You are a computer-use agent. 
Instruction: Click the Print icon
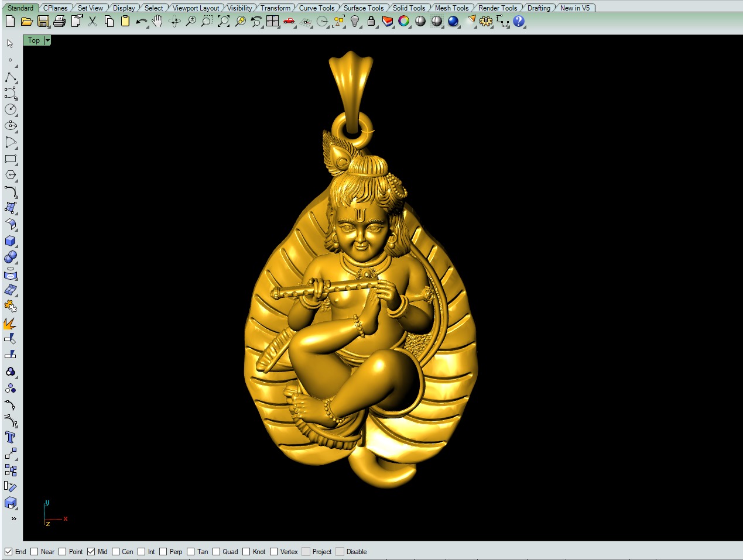(x=59, y=22)
